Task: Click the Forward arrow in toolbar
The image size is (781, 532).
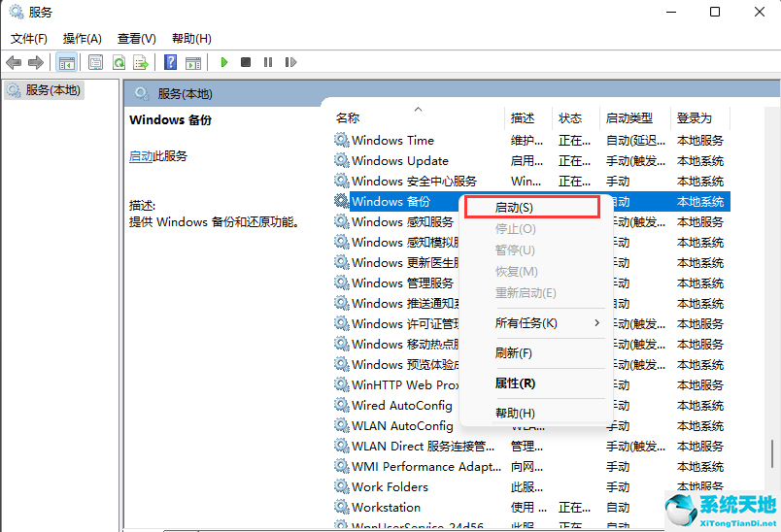Action: pos(36,62)
